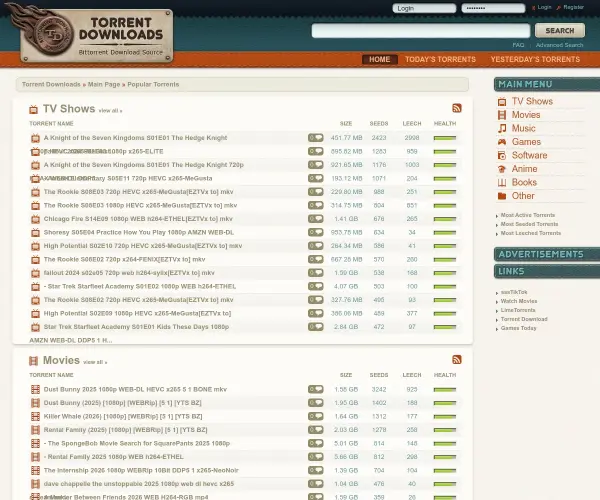Click Torrent Downloads breadcrumb link

pyautogui.click(x=51, y=85)
